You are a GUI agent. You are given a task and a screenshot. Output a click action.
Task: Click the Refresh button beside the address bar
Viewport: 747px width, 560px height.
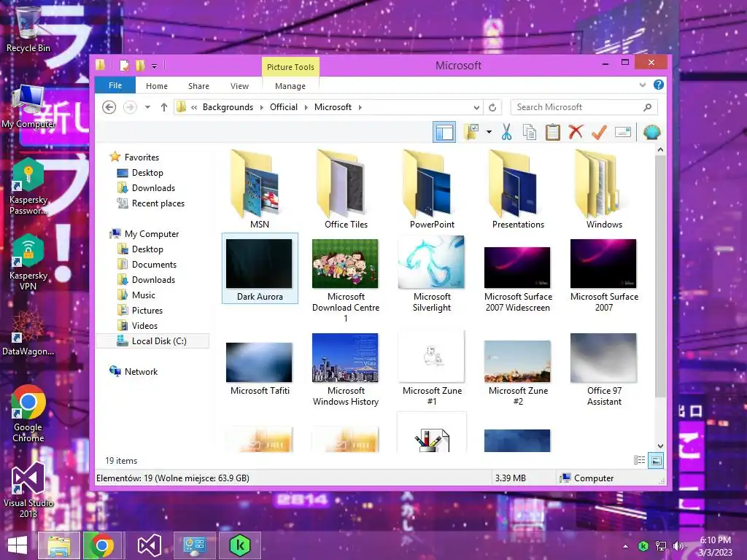point(492,108)
